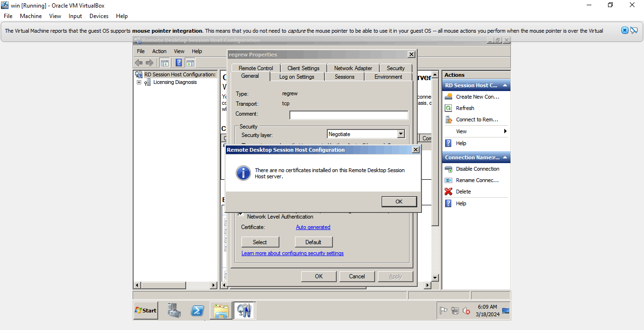Dismiss the VirtualBox mouse integration notification
Screen dimensions: 644x330
coord(625,30)
